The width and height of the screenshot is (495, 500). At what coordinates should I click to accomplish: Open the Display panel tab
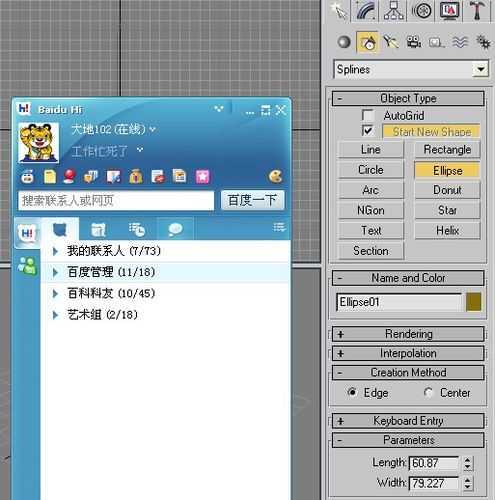(x=449, y=11)
